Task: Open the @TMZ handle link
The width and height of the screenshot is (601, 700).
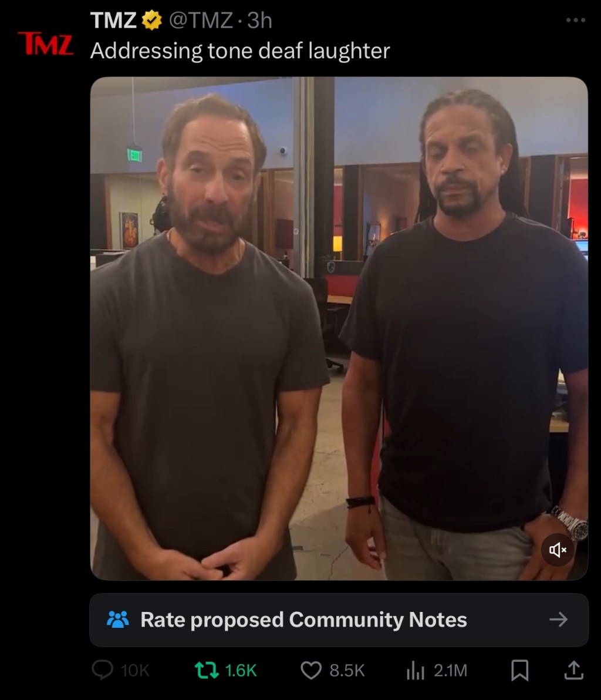Action: tap(201, 21)
